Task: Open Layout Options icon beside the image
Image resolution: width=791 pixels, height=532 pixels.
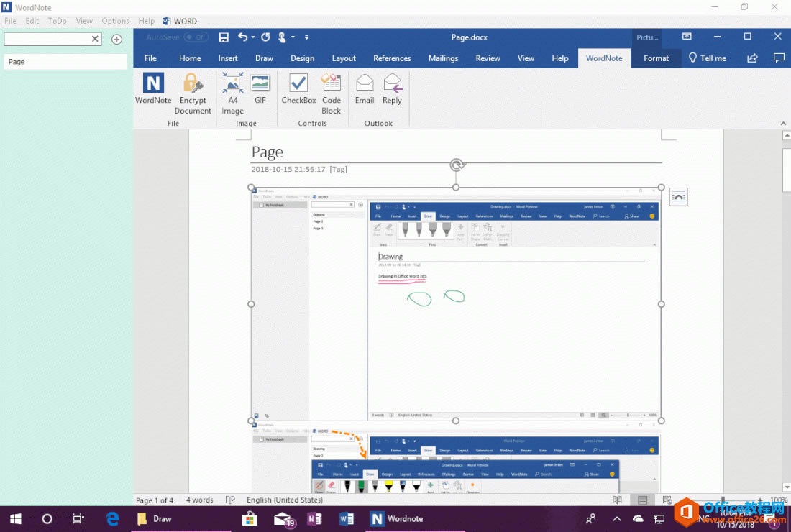Action: click(678, 196)
